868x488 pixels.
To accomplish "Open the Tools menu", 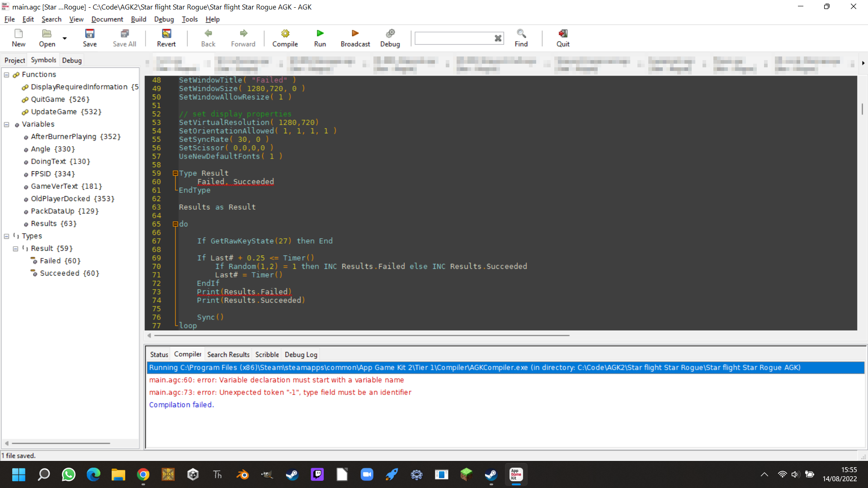I will pyautogui.click(x=190, y=19).
